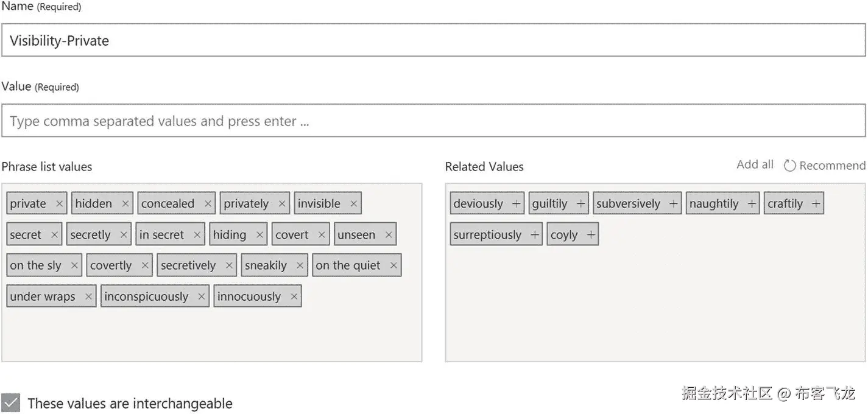This screenshot has height=414, width=868.
Task: Add 'deviously' to the phrase list
Action: [x=516, y=204]
